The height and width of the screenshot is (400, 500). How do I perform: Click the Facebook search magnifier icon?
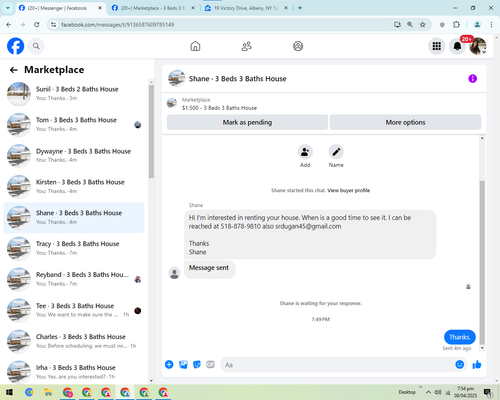(36, 46)
